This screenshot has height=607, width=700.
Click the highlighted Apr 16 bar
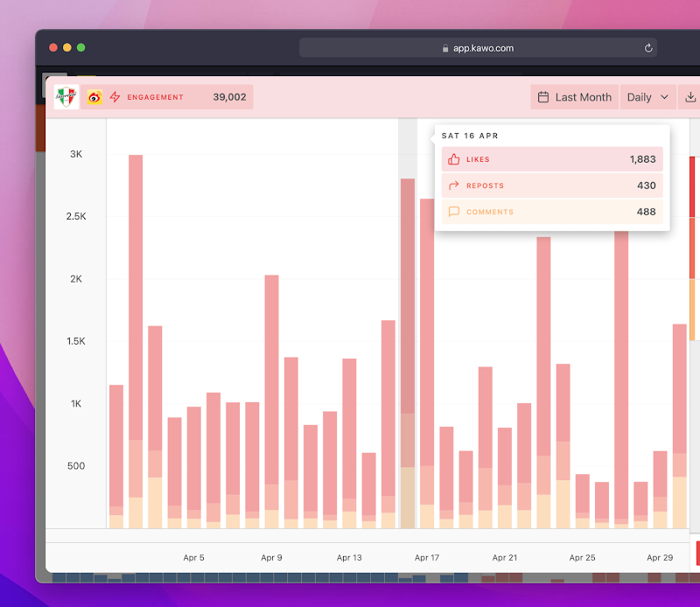[x=408, y=353]
